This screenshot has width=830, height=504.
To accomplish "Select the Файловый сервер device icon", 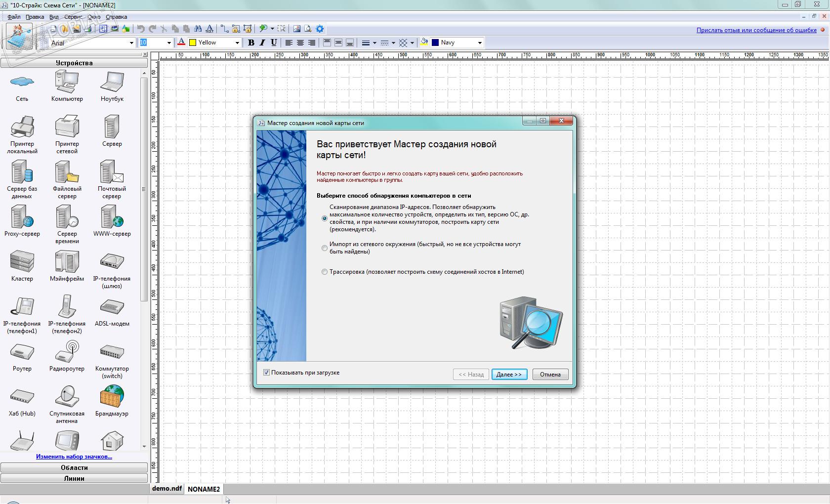I will pyautogui.click(x=67, y=171).
